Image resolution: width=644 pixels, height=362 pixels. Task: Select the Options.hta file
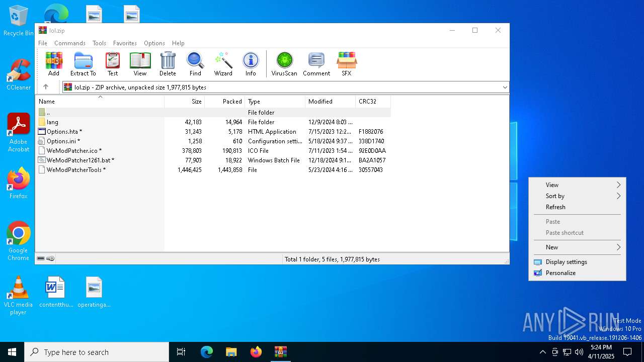click(x=213, y=132)
